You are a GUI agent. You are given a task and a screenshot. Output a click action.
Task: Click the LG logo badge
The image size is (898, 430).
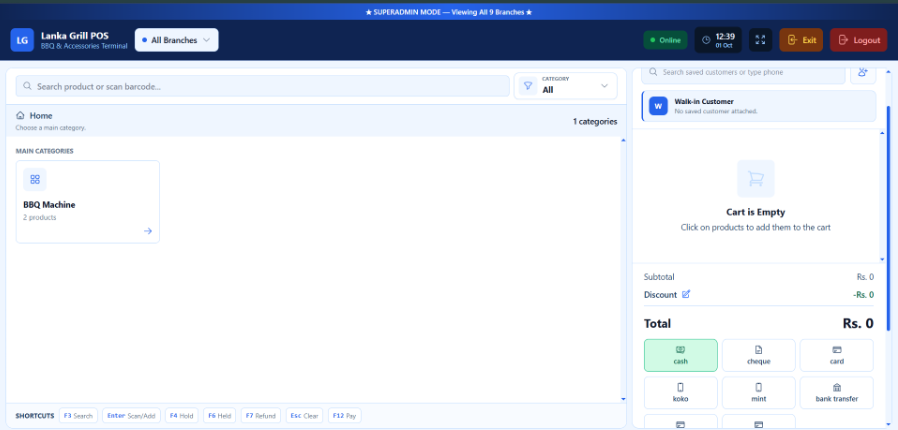(x=22, y=40)
